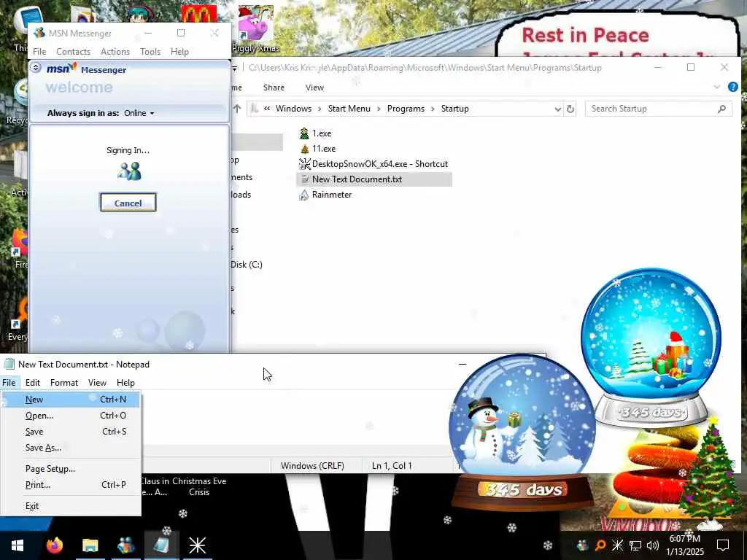Launch Firefox from the taskbar
Screen dimensions: 747x560
(54, 545)
